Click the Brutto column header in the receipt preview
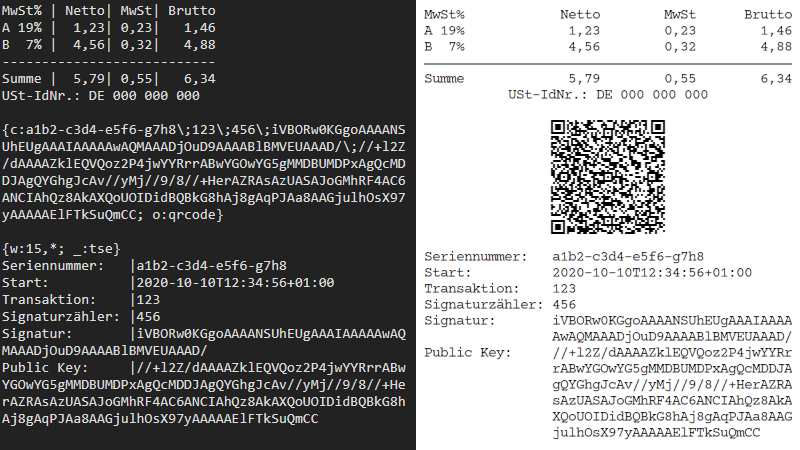The width and height of the screenshot is (800, 450). point(768,14)
